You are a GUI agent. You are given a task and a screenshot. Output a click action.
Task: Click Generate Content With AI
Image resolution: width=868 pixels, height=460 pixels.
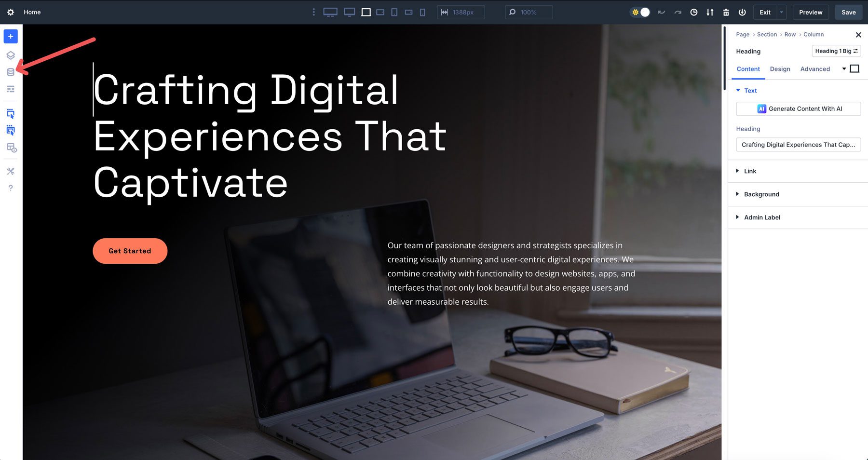[x=798, y=108]
